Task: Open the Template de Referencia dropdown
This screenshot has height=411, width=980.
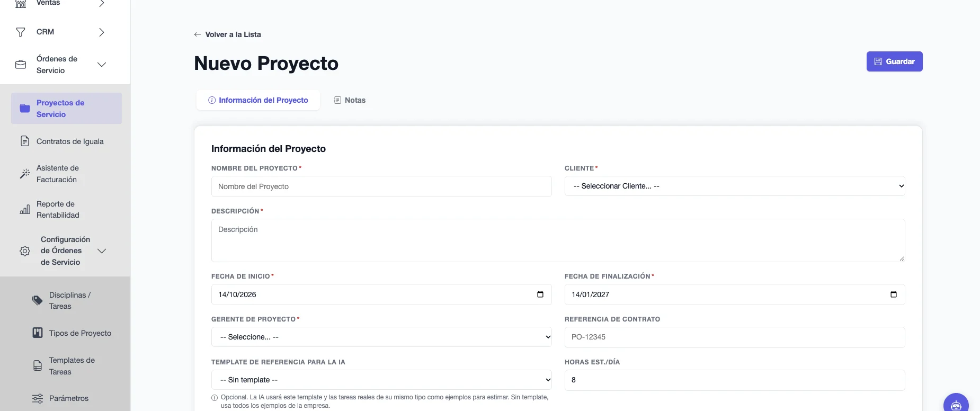Action: (381, 380)
